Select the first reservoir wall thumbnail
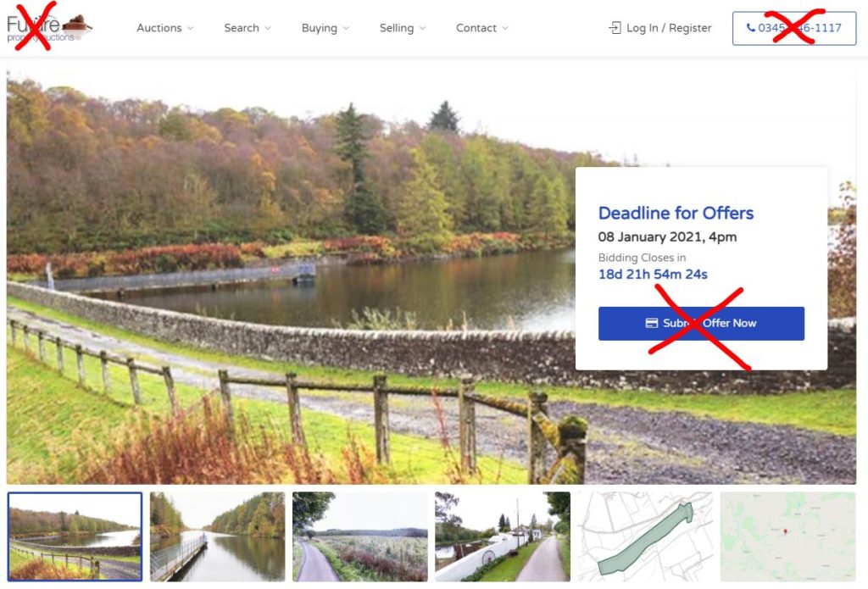This screenshot has height=589, width=868. [x=75, y=536]
